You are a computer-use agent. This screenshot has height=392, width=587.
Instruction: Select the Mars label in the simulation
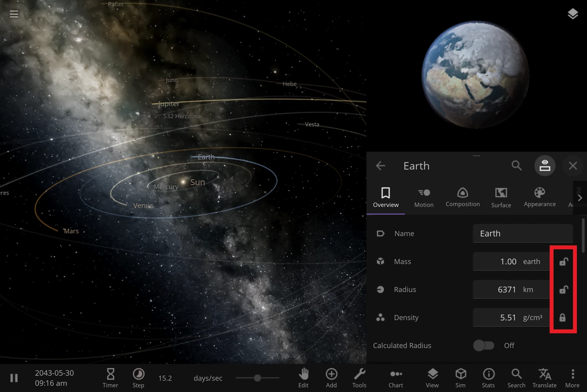click(x=71, y=231)
